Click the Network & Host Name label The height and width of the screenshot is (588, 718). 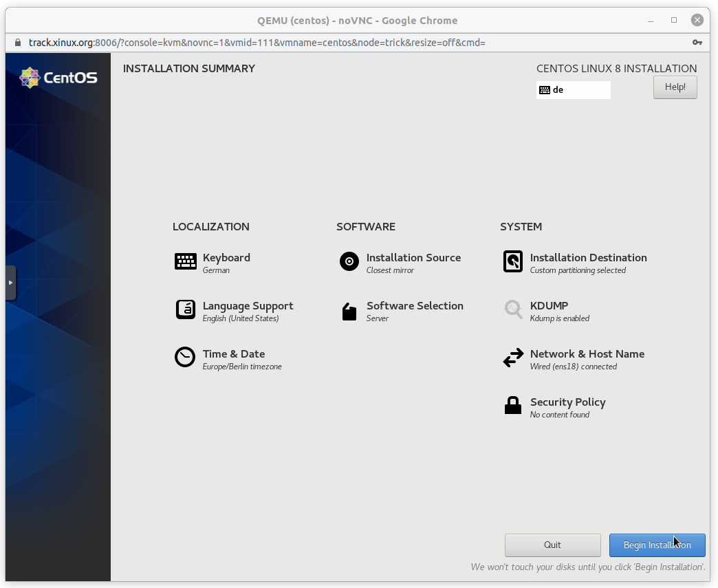pyautogui.click(x=587, y=354)
